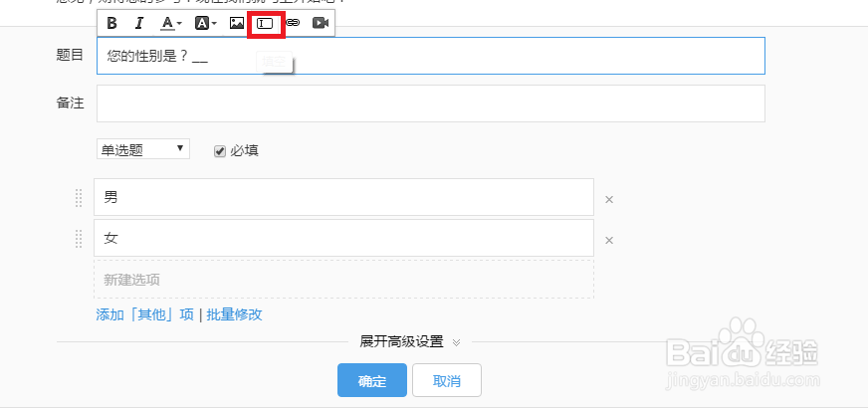Expand 展开高级设置 advanced settings

coord(410,342)
